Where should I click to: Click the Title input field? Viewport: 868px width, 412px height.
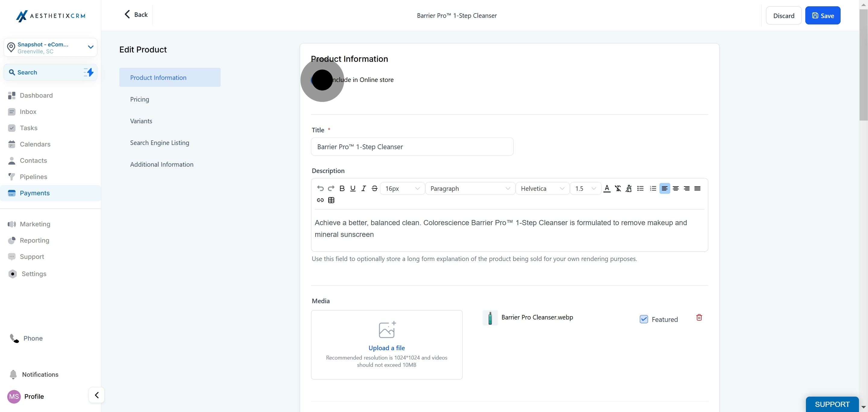tap(412, 146)
